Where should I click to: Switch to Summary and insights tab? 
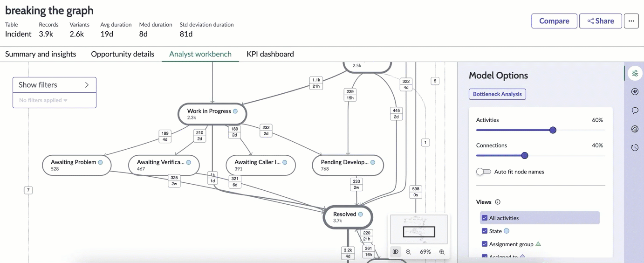tap(41, 54)
